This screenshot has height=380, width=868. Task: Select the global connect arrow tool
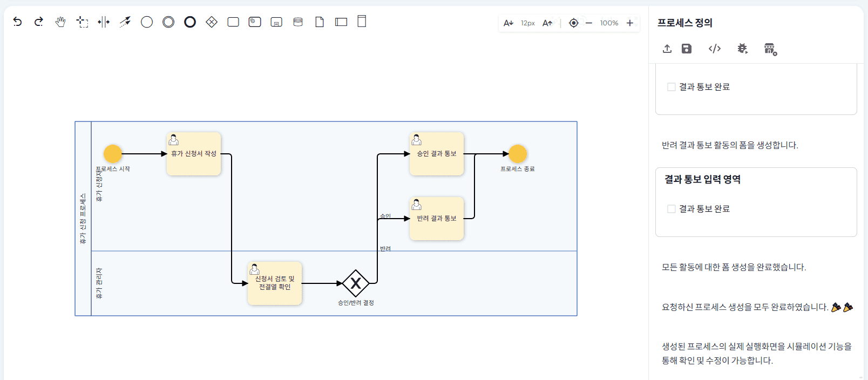click(125, 22)
